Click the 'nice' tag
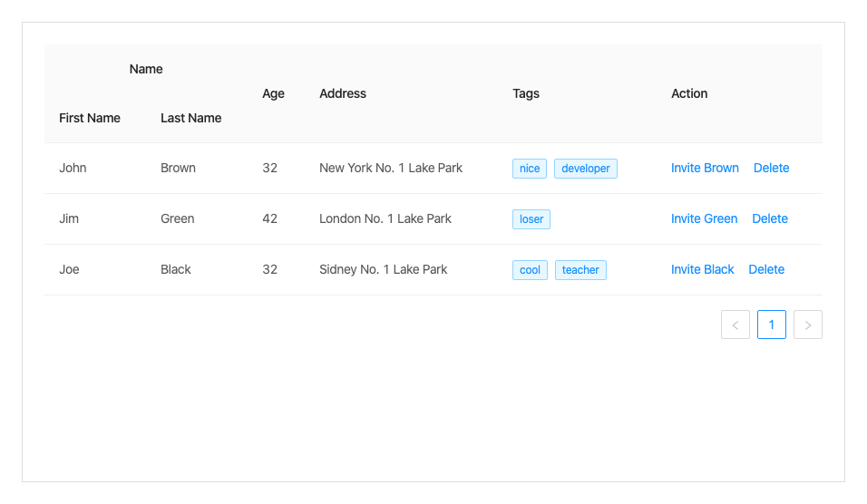 click(x=530, y=169)
